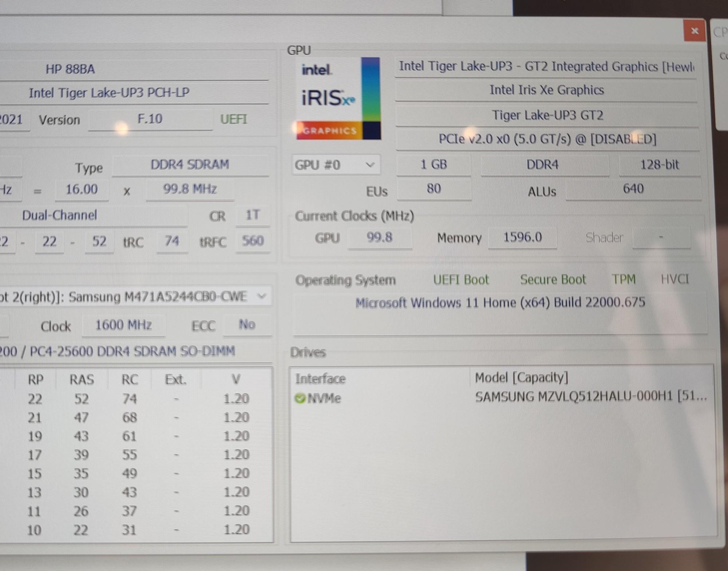
Task: Click the module Clock 1600 MHz field
Action: 123,326
